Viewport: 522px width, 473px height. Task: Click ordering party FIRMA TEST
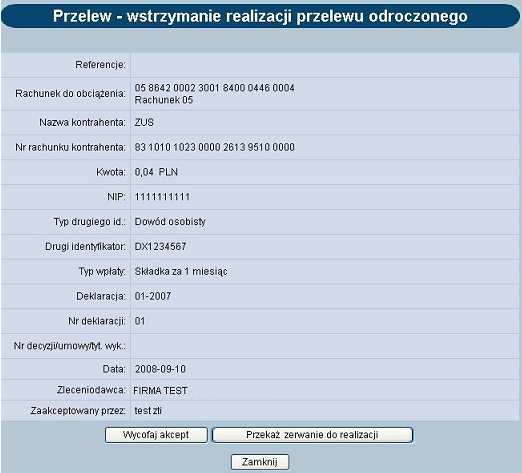tap(160, 390)
